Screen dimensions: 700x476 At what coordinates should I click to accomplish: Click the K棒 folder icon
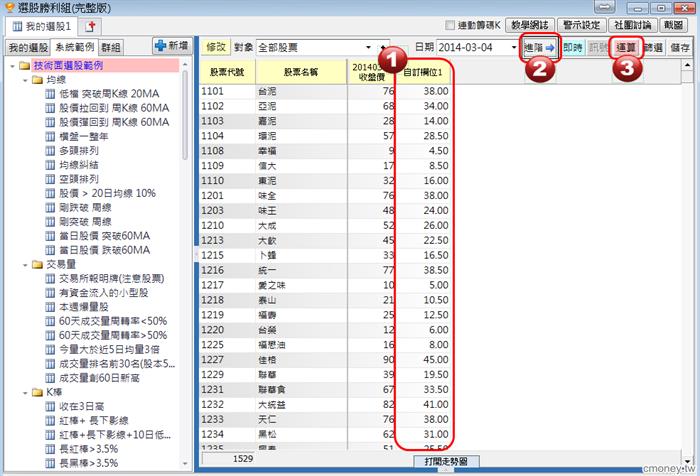point(38,392)
